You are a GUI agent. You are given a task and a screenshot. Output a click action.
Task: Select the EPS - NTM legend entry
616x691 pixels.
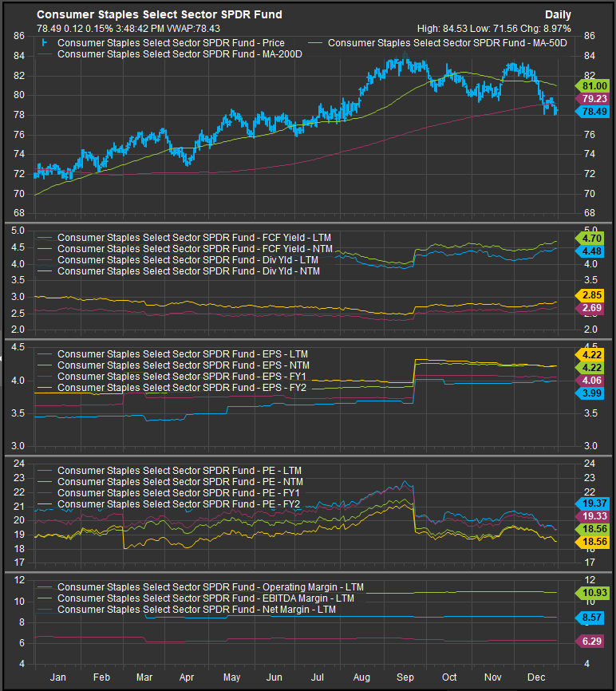(174, 365)
